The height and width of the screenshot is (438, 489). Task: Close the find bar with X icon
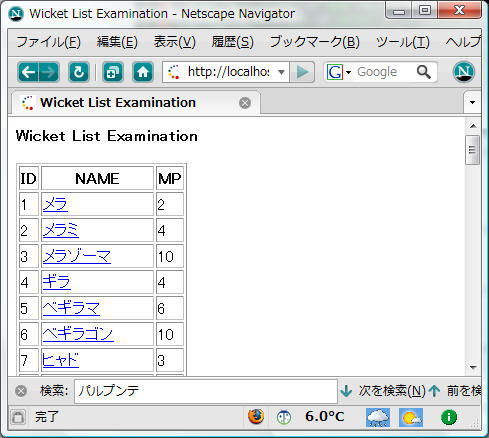point(21,391)
